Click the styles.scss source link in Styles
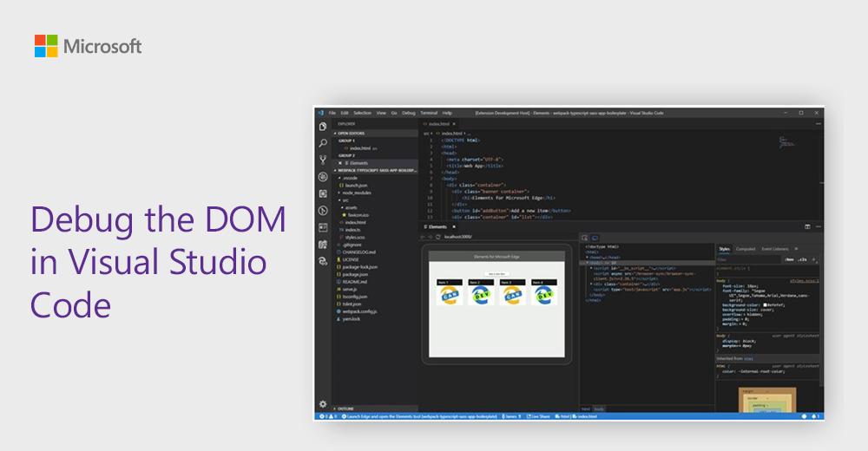Screen dimensions: 868x451 pyautogui.click(x=805, y=280)
